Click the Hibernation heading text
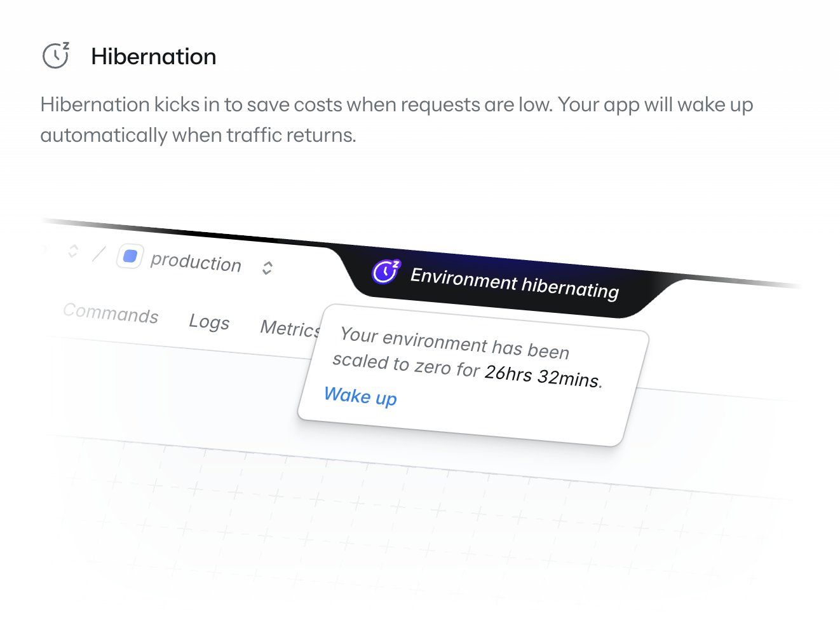This screenshot has height=627, width=840. [154, 57]
